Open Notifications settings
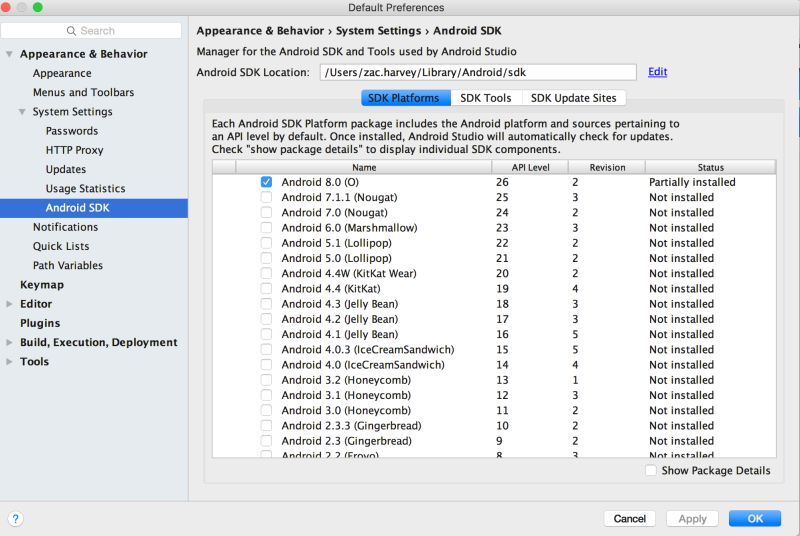Image resolution: width=800 pixels, height=536 pixels. [x=65, y=227]
